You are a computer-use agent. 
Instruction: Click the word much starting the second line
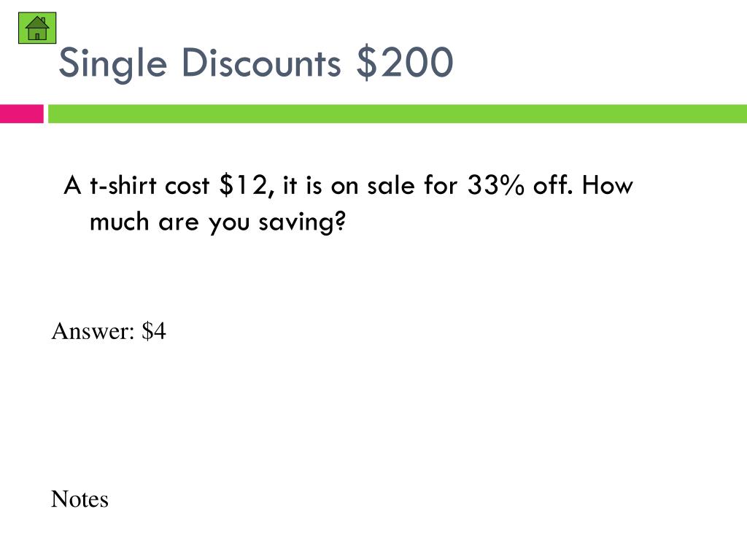(x=120, y=222)
